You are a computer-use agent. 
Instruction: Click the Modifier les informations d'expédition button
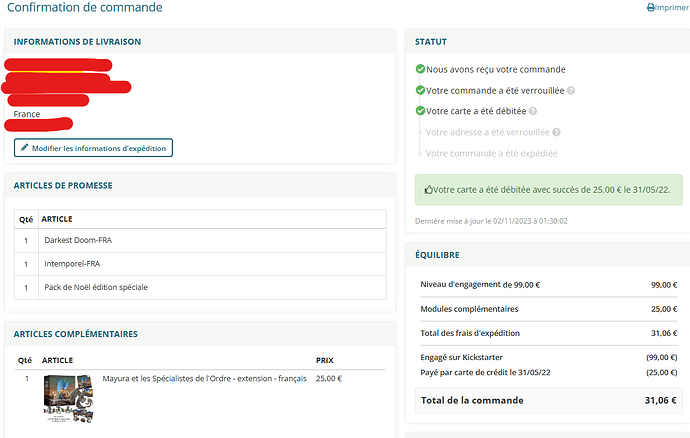pos(93,148)
